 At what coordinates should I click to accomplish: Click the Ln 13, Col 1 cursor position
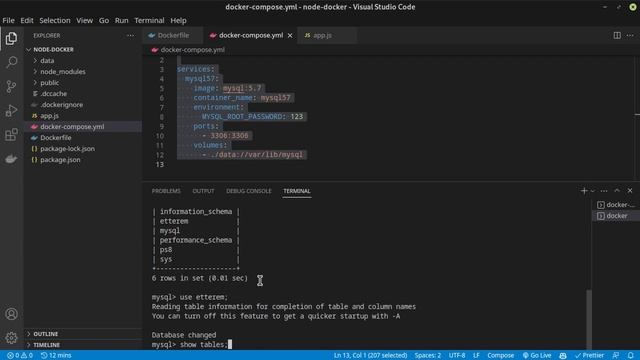click(370, 355)
